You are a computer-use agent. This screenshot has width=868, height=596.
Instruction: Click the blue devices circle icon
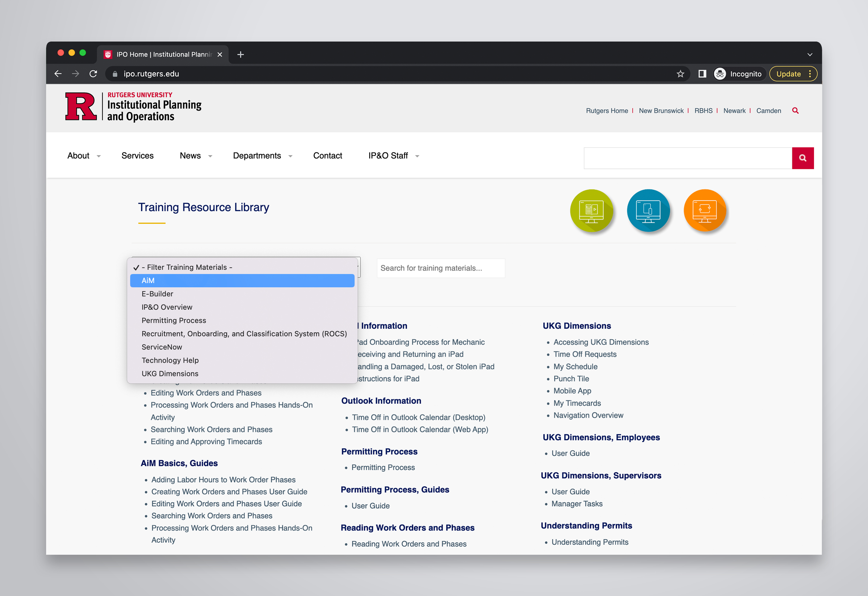[648, 211]
